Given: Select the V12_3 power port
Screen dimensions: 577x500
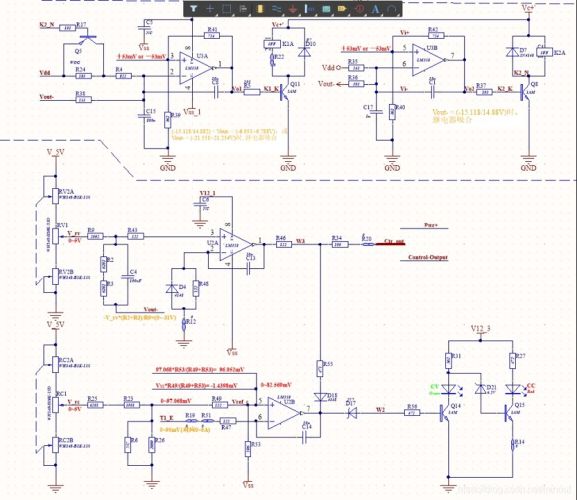Looking at the screenshot, I should [481, 329].
